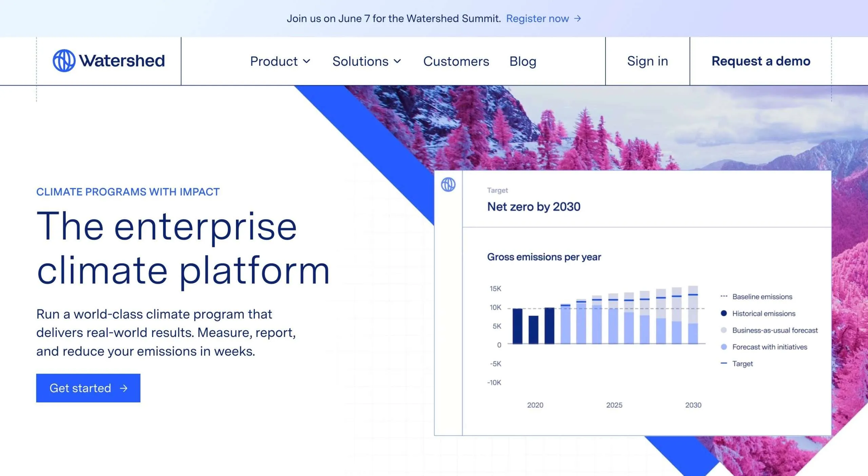Image resolution: width=868 pixels, height=476 pixels.
Task: Click the Baseline emissions dashed legend marker
Action: [x=724, y=297]
